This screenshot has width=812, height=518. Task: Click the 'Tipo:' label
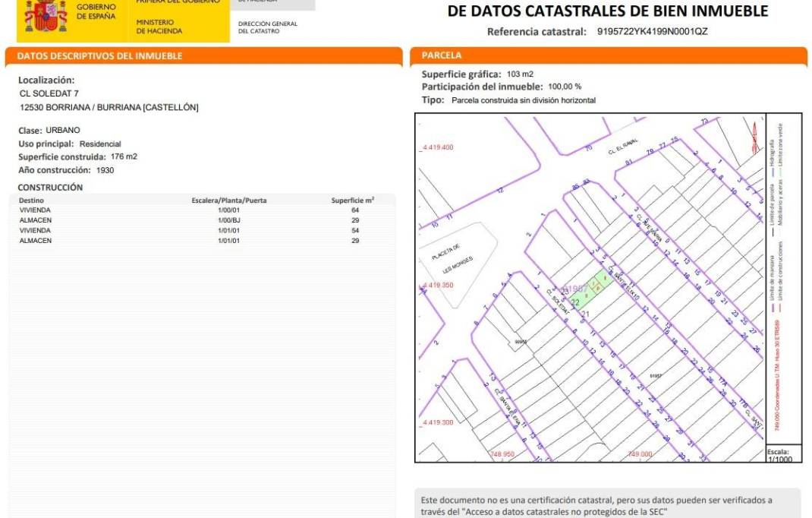tap(433, 100)
